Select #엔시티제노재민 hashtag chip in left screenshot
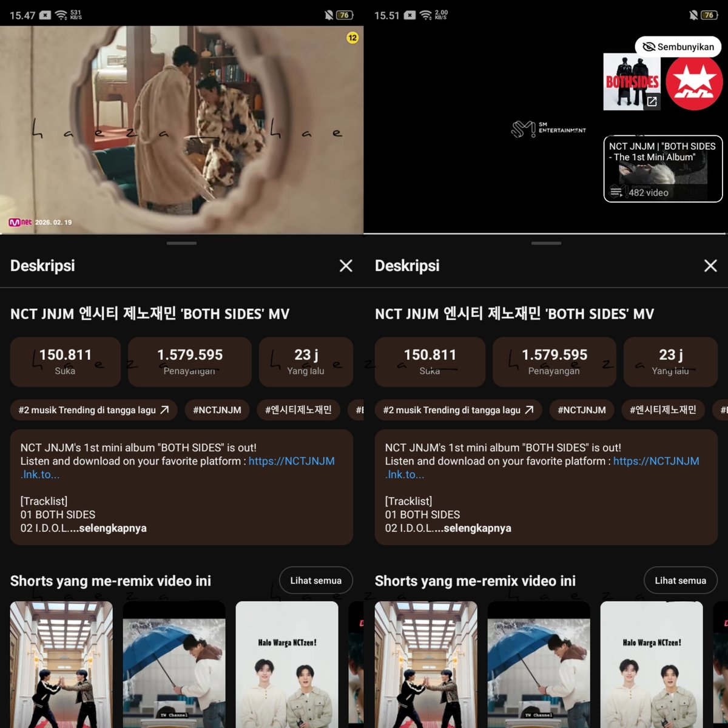Image resolution: width=728 pixels, height=728 pixels. click(298, 410)
